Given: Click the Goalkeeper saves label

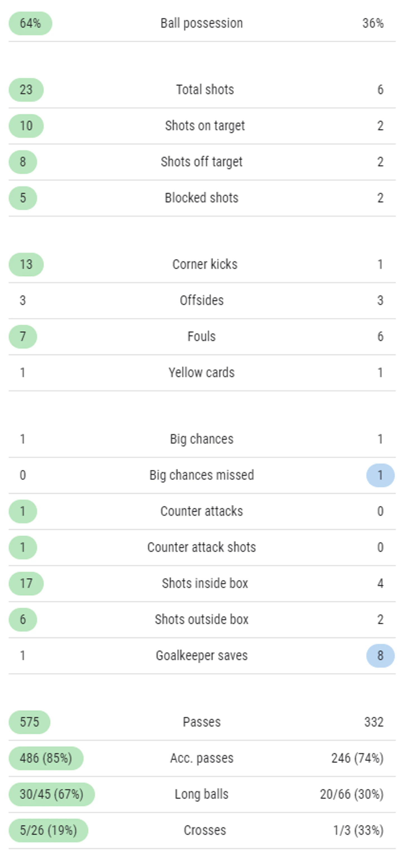Looking at the screenshot, I should coord(201,656).
